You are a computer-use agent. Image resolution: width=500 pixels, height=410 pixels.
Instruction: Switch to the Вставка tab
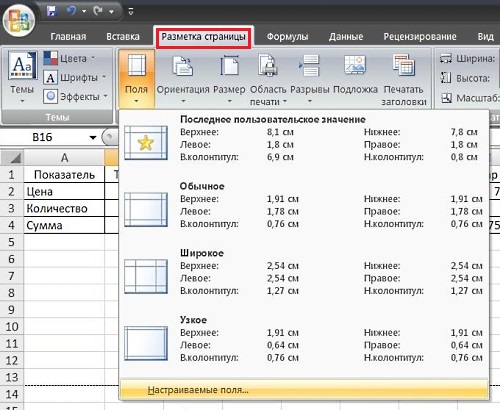click(x=123, y=36)
